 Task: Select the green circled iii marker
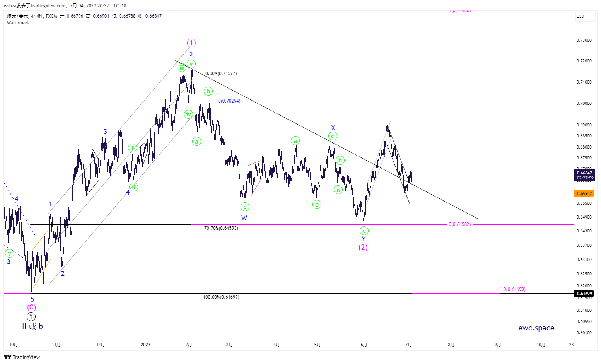[182, 68]
